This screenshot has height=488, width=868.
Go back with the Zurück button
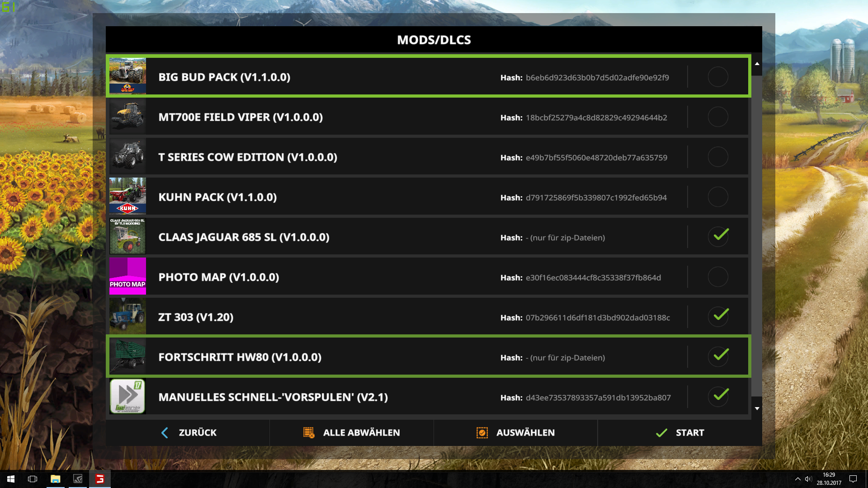coord(189,432)
